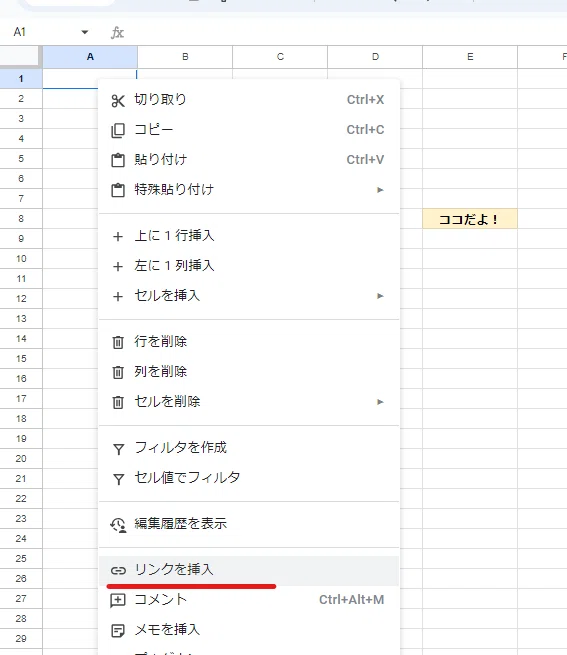Viewport: 567px width, 655px height.
Task: Click the trash icon beside 列を削除
Action: [118, 372]
